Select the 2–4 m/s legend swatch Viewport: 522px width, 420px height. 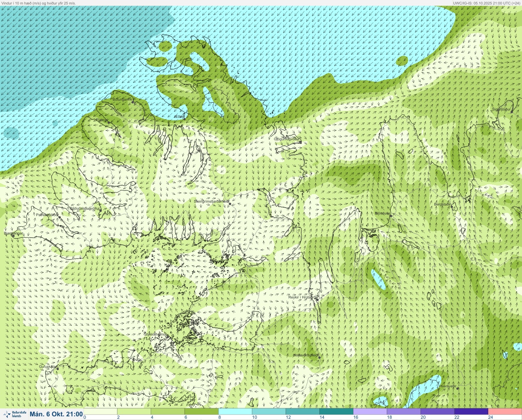(x=134, y=411)
